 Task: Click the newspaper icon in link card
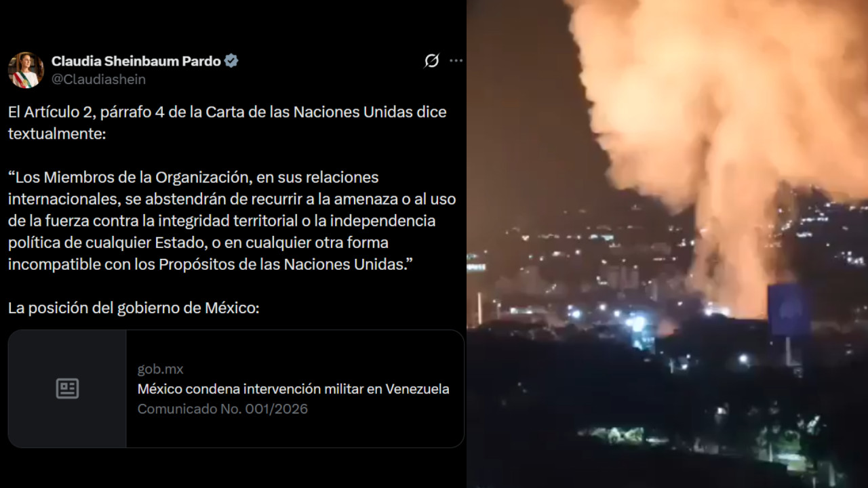point(67,388)
